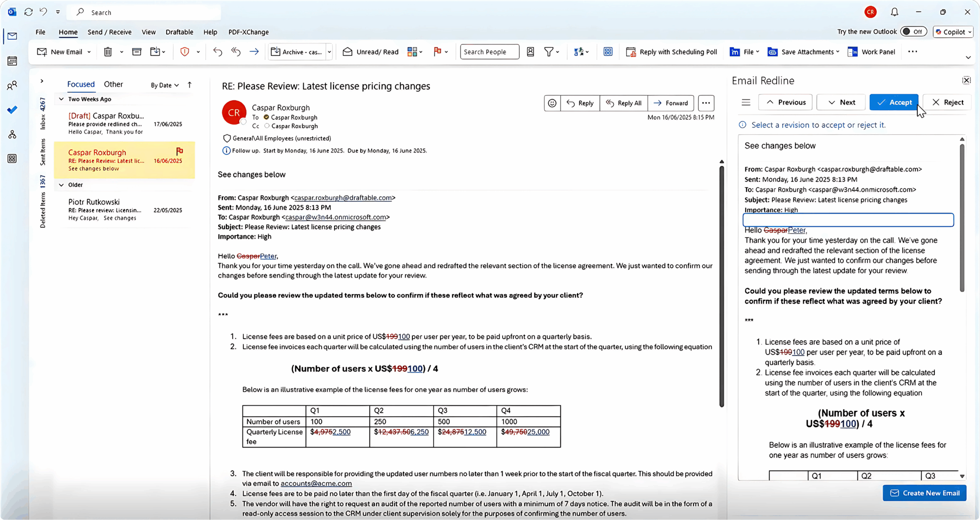Open the address book icon
This screenshot has height=520, width=980.
point(530,52)
